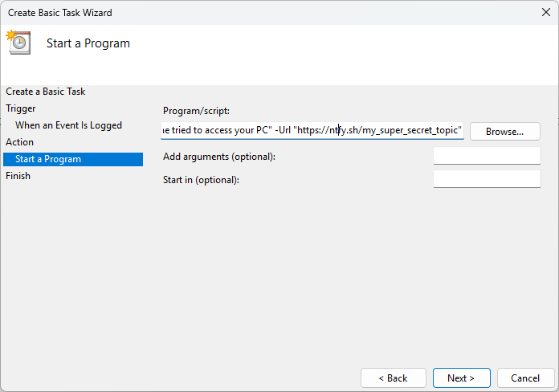The width and height of the screenshot is (559, 392).
Task: Select the highlighted Start a Program sidebar step
Action: 48,159
